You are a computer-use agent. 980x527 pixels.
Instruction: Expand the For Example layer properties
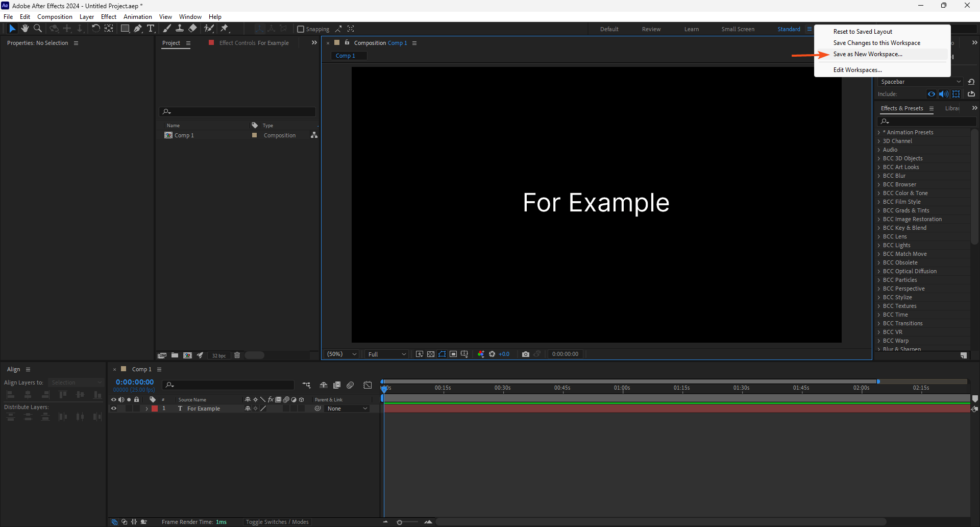pos(147,409)
